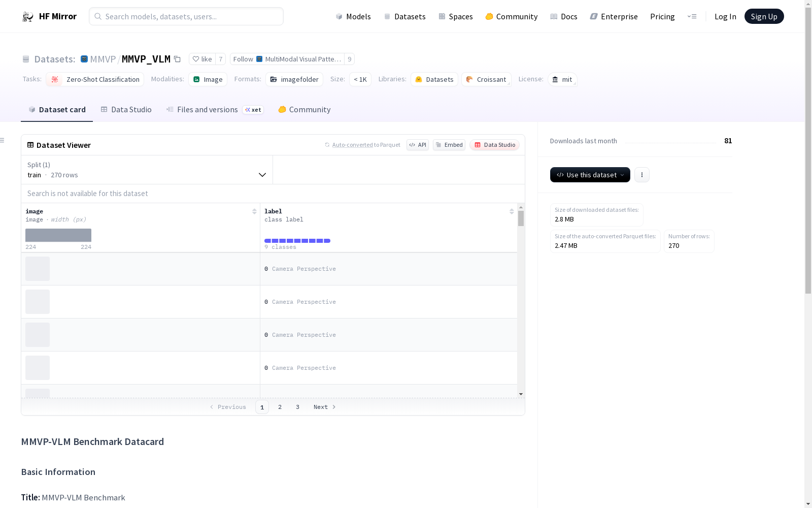
Task: Click the left sidebar table-of-contents icon
Action: coord(2,140)
